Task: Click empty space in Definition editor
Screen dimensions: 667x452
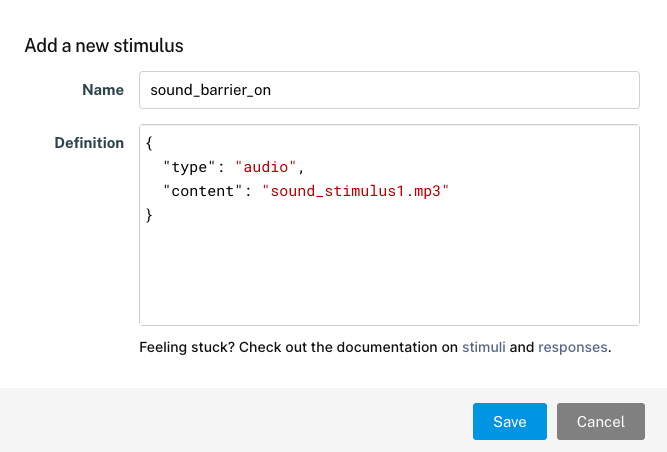Action: 389,272
